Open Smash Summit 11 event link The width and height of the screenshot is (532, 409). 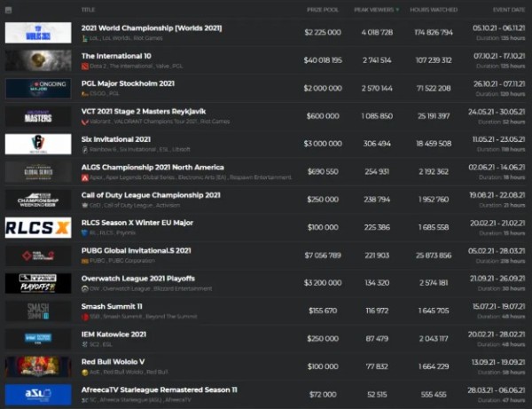pyautogui.click(x=112, y=306)
